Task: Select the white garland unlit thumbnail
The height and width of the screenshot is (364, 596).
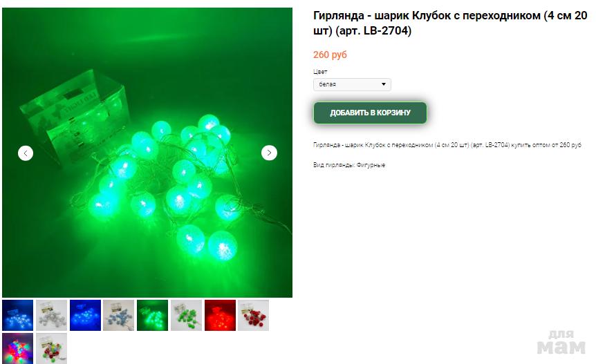Action: click(51, 315)
